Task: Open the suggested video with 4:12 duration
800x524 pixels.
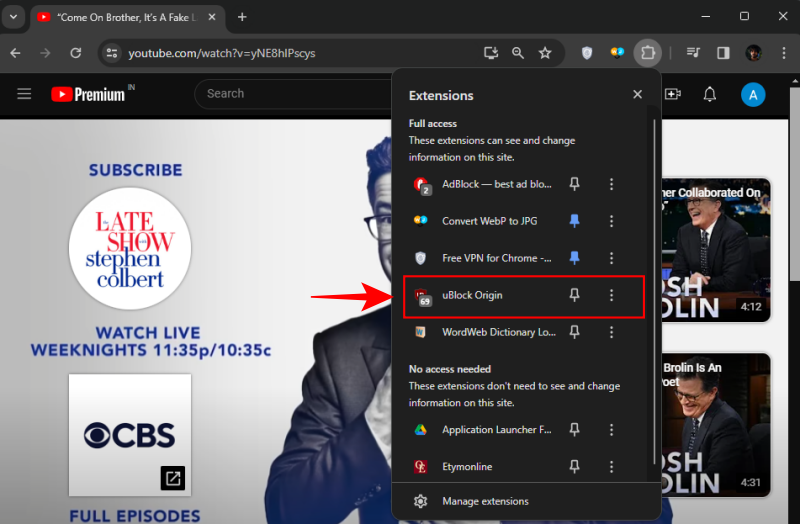Action: (716, 250)
